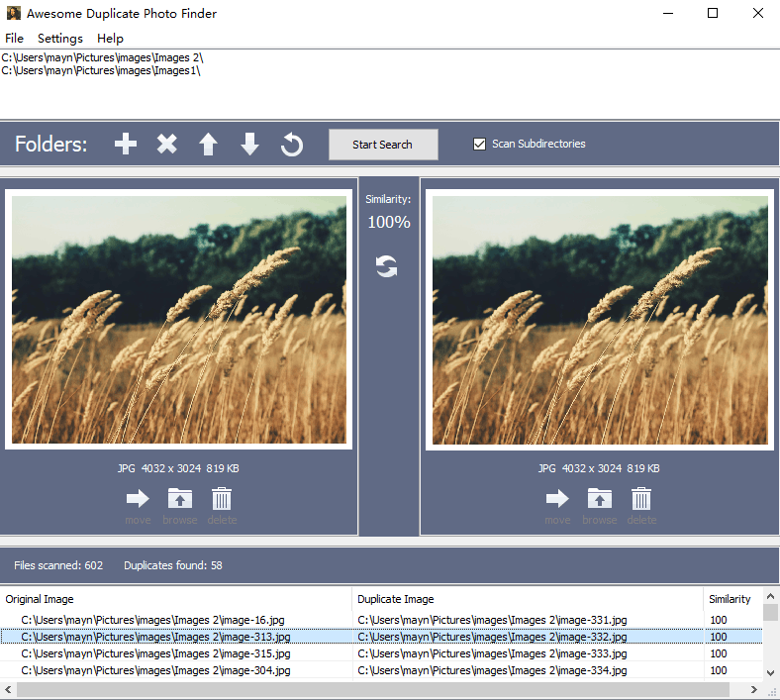The image size is (780, 700).
Task: Open the Settings menu
Action: click(60, 39)
